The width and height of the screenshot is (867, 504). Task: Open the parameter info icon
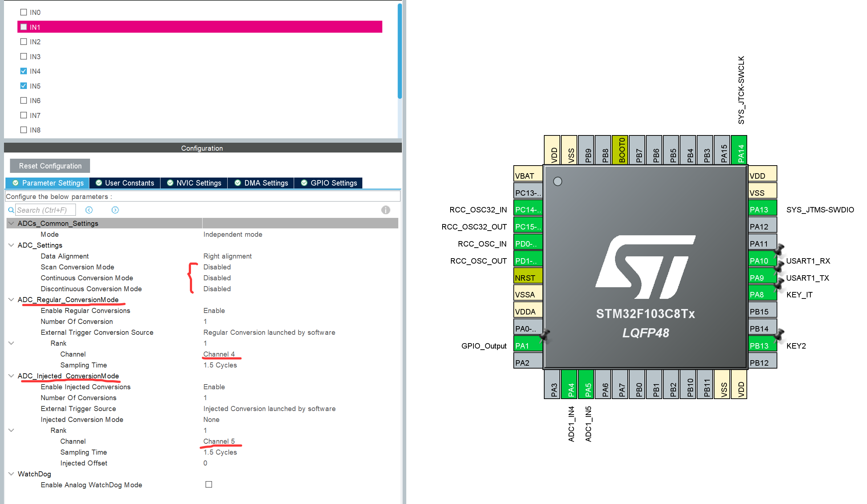tap(386, 210)
